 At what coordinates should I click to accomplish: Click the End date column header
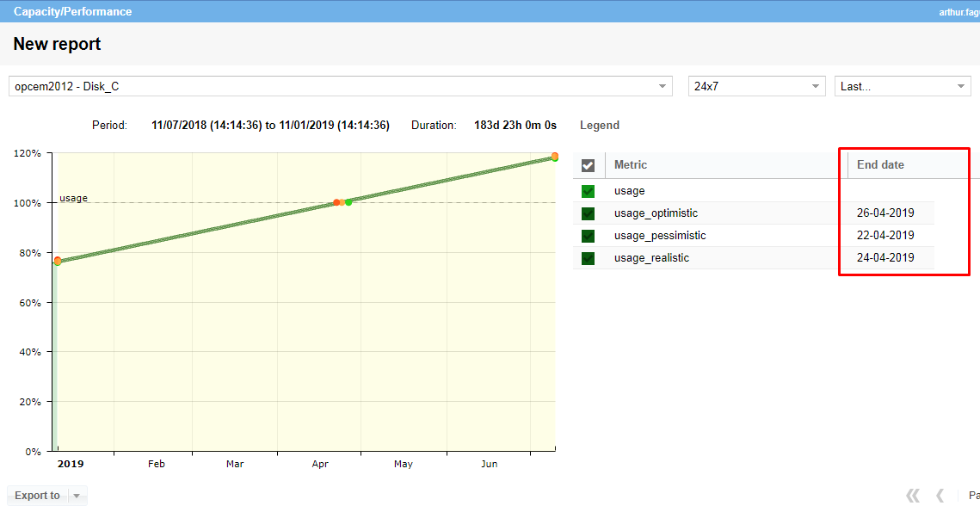point(880,165)
